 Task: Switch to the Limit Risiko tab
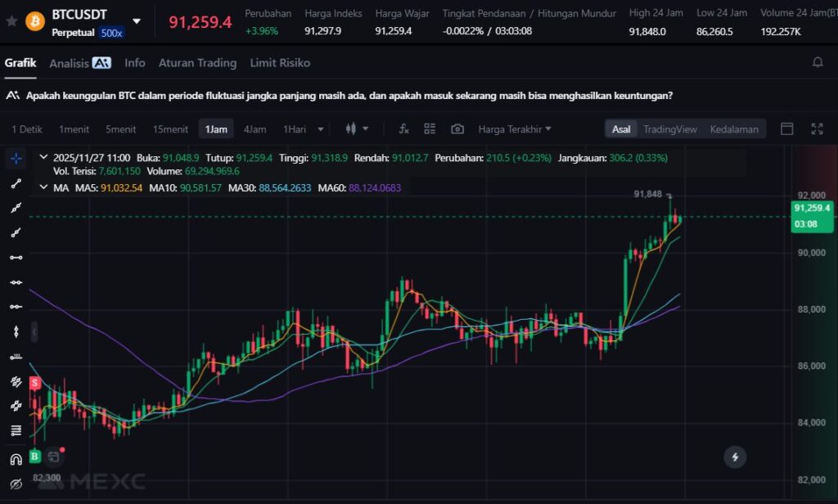(x=280, y=63)
